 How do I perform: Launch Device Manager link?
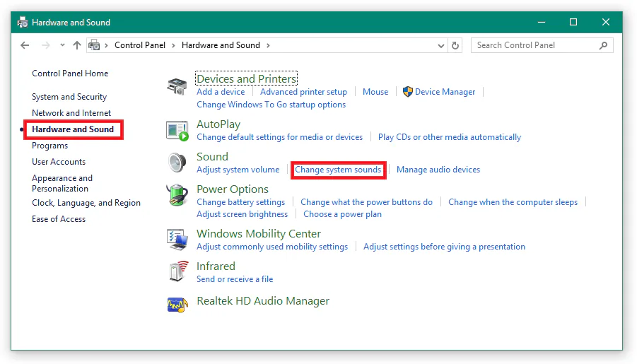445,92
